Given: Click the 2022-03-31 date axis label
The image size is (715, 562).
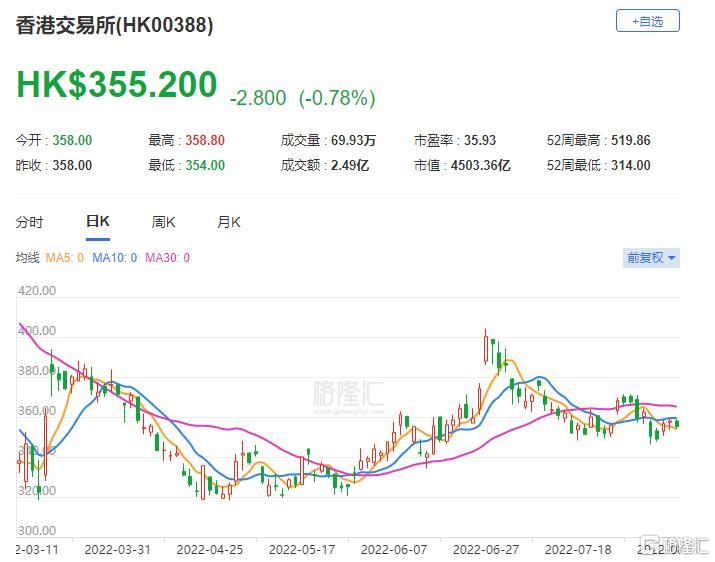Looking at the screenshot, I should click(118, 550).
